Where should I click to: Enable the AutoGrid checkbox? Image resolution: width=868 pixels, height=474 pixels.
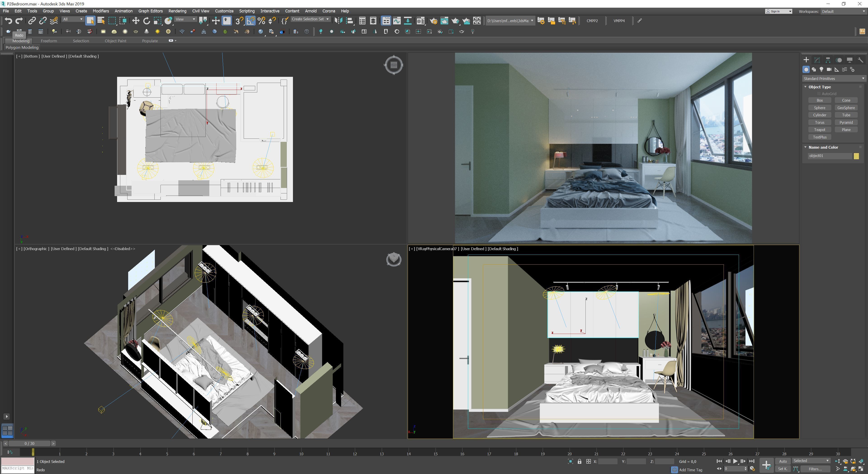[x=819, y=94]
